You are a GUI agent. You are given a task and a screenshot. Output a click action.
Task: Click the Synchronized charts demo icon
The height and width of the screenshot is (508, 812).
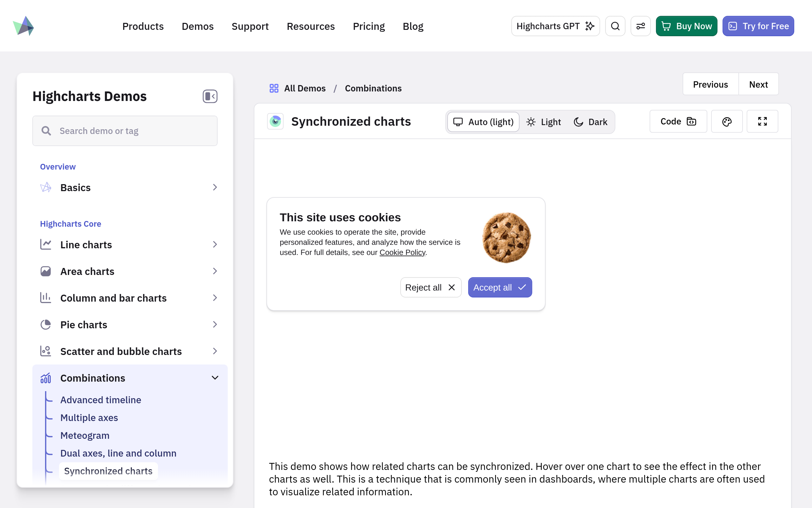pos(275,121)
